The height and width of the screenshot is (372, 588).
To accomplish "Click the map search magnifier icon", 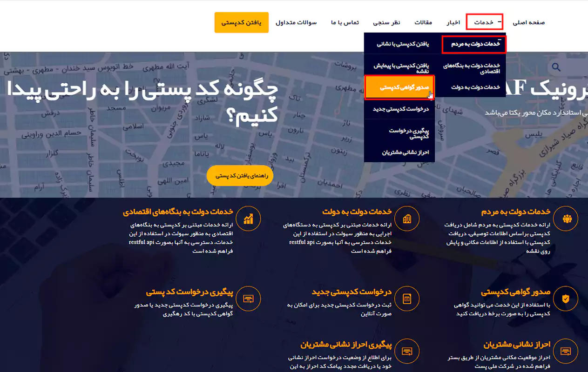I will tap(556, 67).
